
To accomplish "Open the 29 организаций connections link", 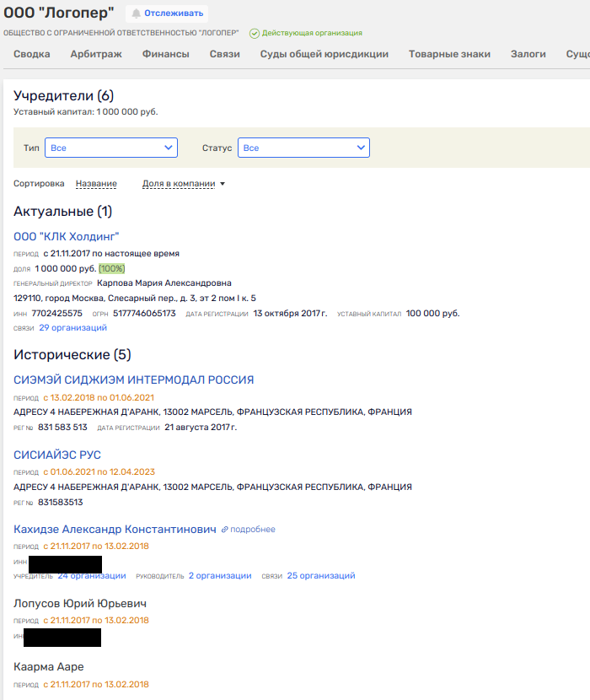I will point(72,328).
